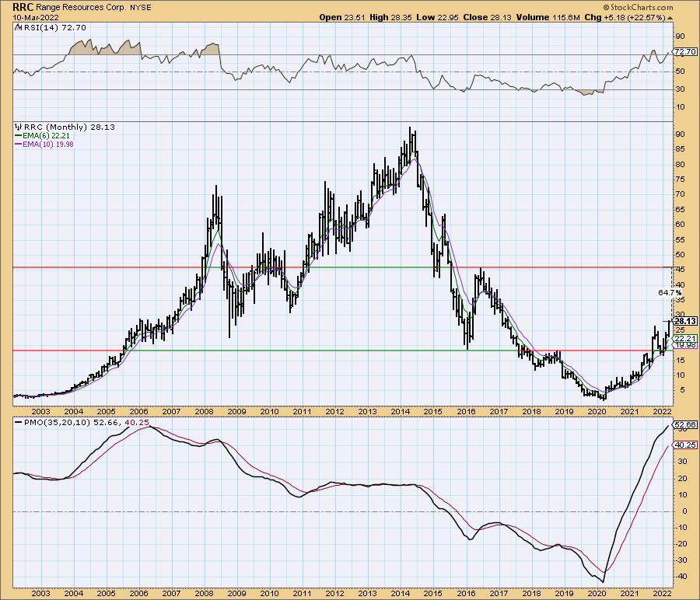Click the date '10-Mar-2022'

tap(34, 17)
